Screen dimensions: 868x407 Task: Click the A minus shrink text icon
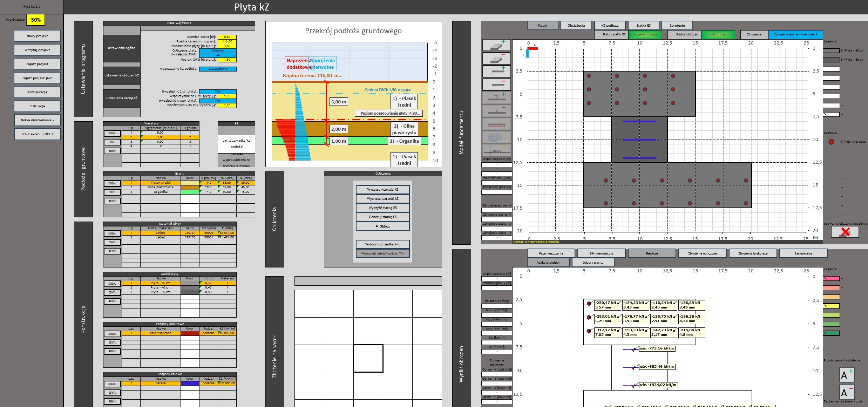[847, 392]
